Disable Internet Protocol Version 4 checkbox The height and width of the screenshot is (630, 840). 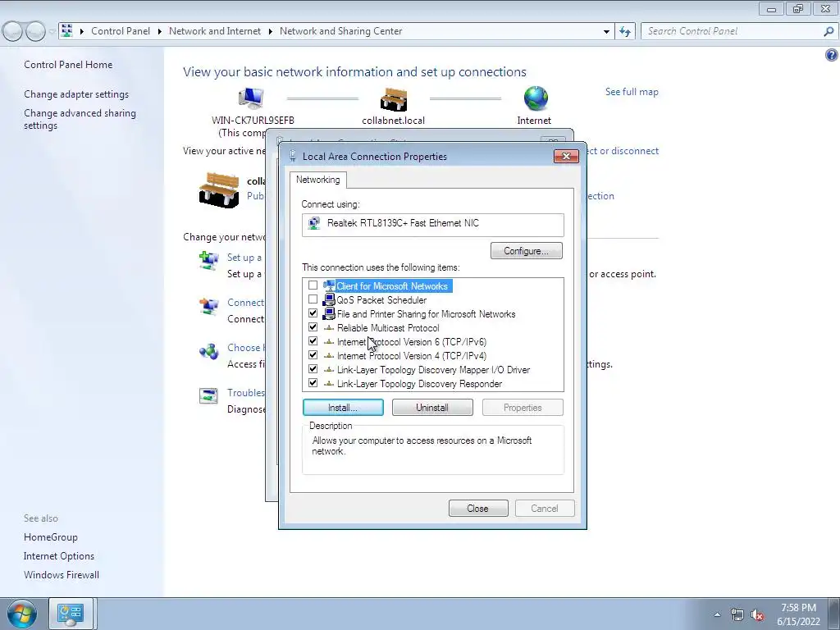point(313,355)
